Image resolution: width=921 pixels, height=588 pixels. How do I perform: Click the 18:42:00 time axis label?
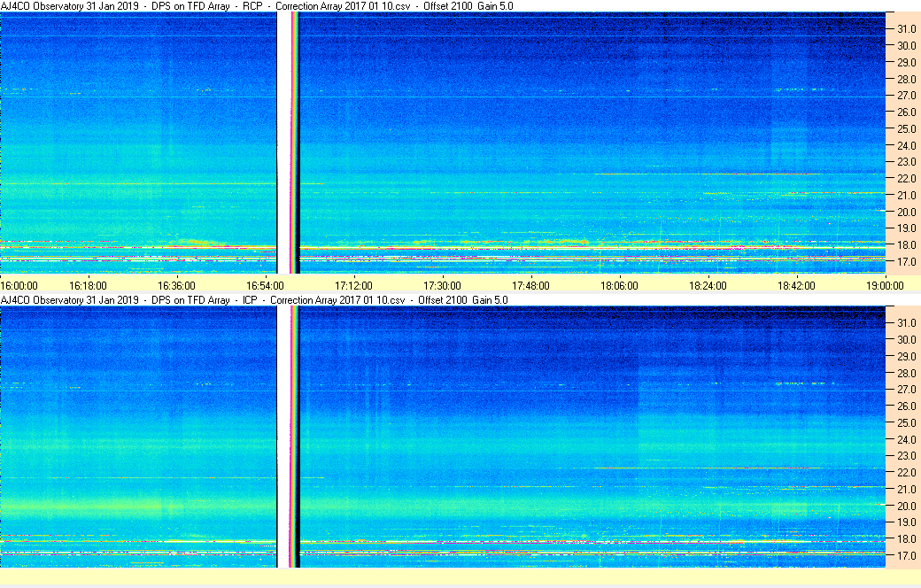pos(796,286)
